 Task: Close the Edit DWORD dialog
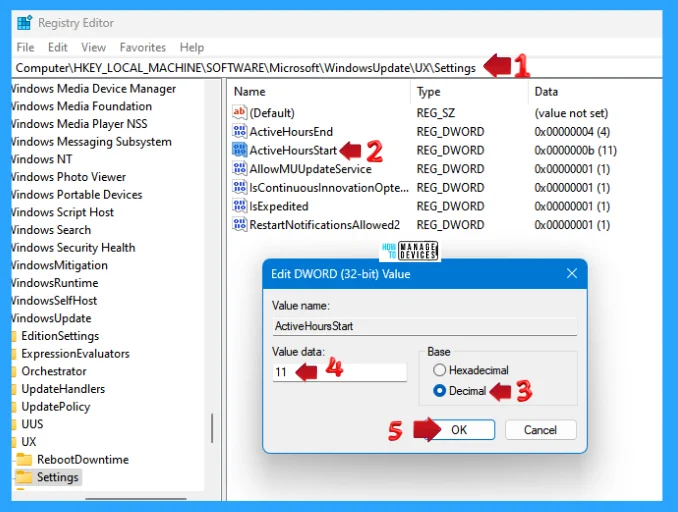(572, 273)
